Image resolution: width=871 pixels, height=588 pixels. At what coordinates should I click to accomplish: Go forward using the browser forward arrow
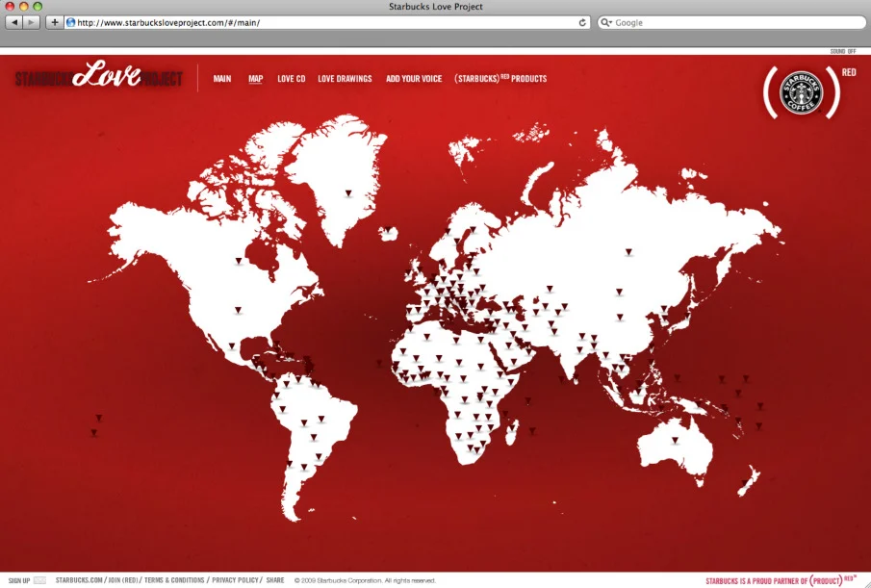pos(32,22)
